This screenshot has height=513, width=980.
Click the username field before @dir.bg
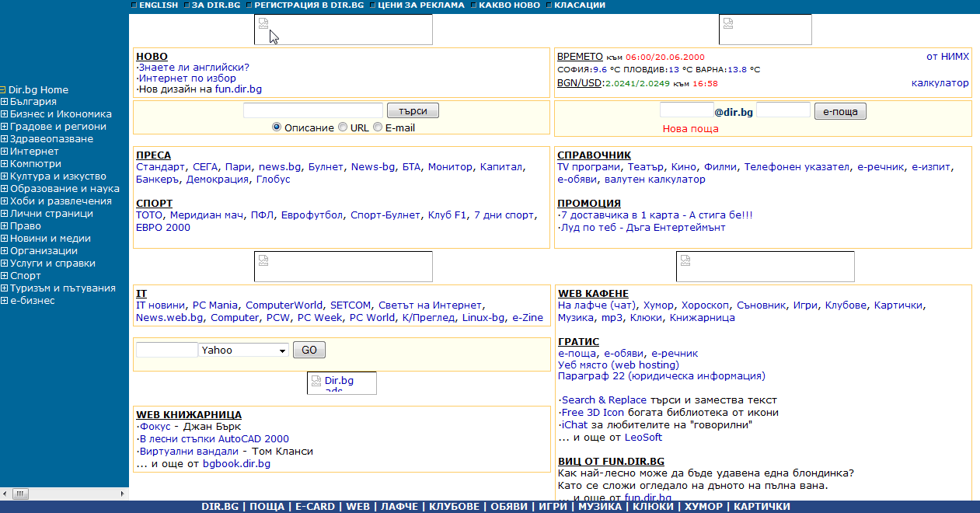tap(687, 110)
